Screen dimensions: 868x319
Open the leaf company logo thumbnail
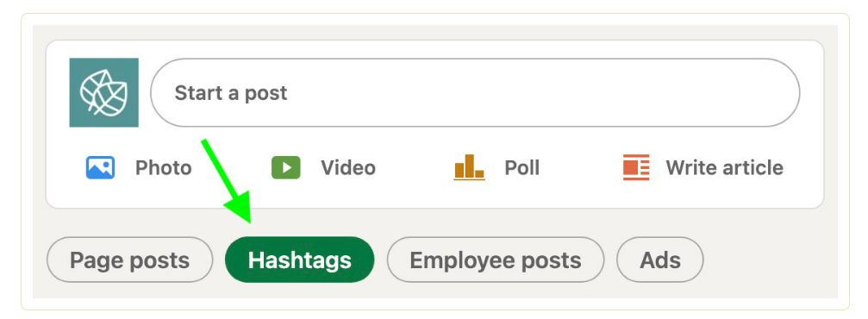click(104, 92)
